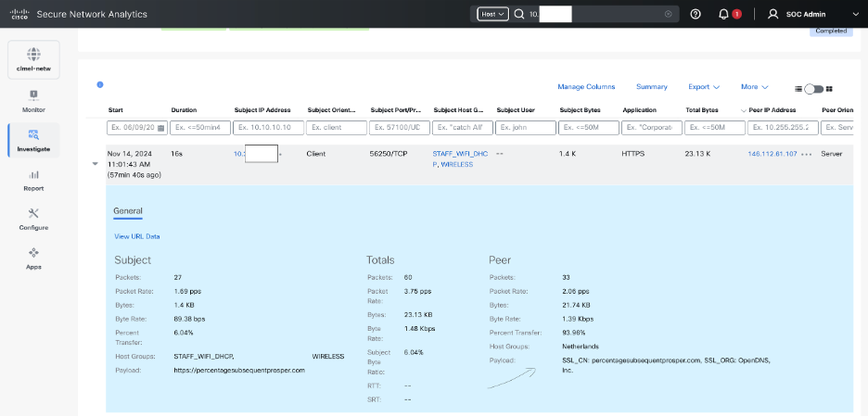Expand the Export dropdown menu
868x417 pixels.
[704, 87]
